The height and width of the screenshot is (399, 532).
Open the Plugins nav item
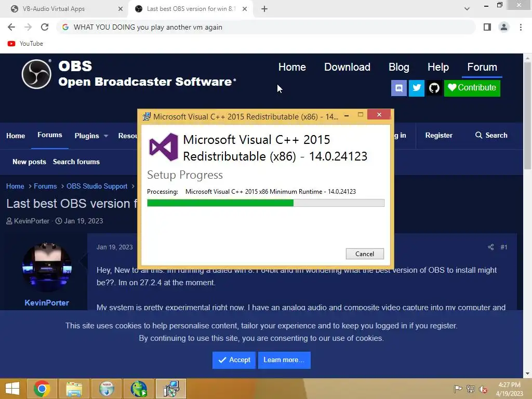coord(87,136)
